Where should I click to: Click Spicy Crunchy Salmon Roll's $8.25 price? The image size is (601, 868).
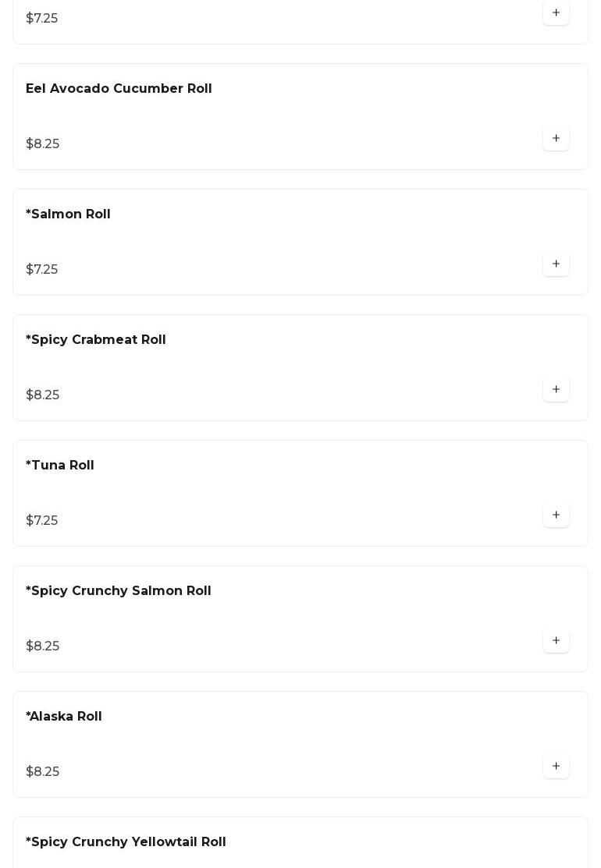click(x=42, y=647)
